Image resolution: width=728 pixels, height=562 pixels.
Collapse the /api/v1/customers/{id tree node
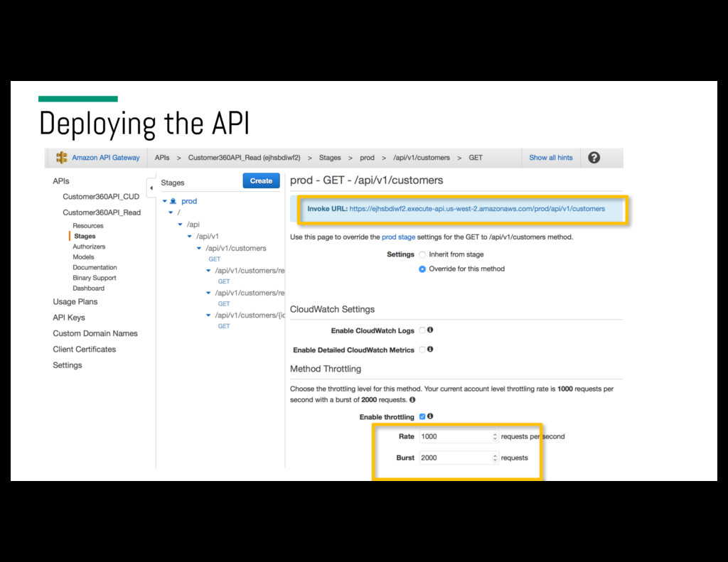click(x=208, y=315)
